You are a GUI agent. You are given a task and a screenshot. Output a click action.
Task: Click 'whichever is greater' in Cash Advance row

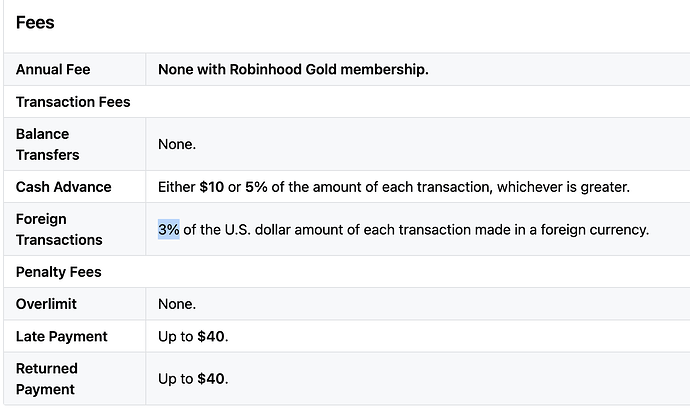click(x=562, y=187)
